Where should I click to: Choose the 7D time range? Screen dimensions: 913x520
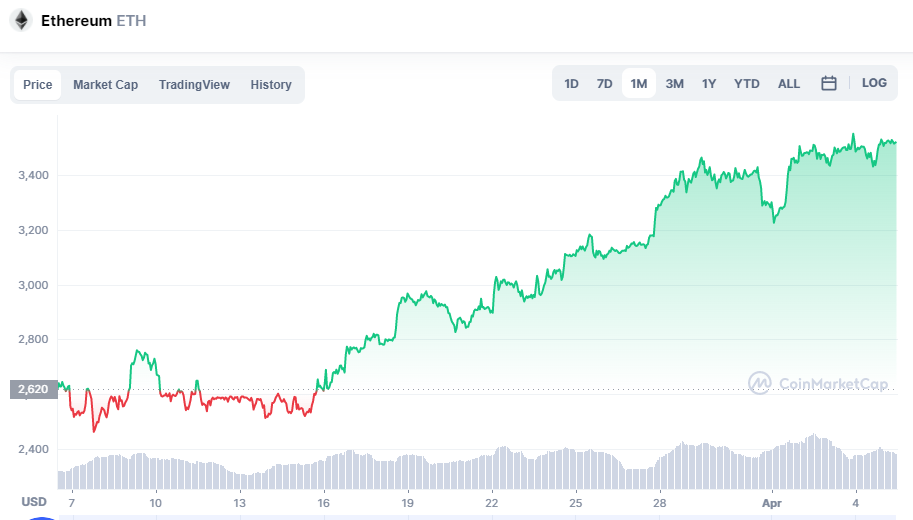[x=605, y=84]
